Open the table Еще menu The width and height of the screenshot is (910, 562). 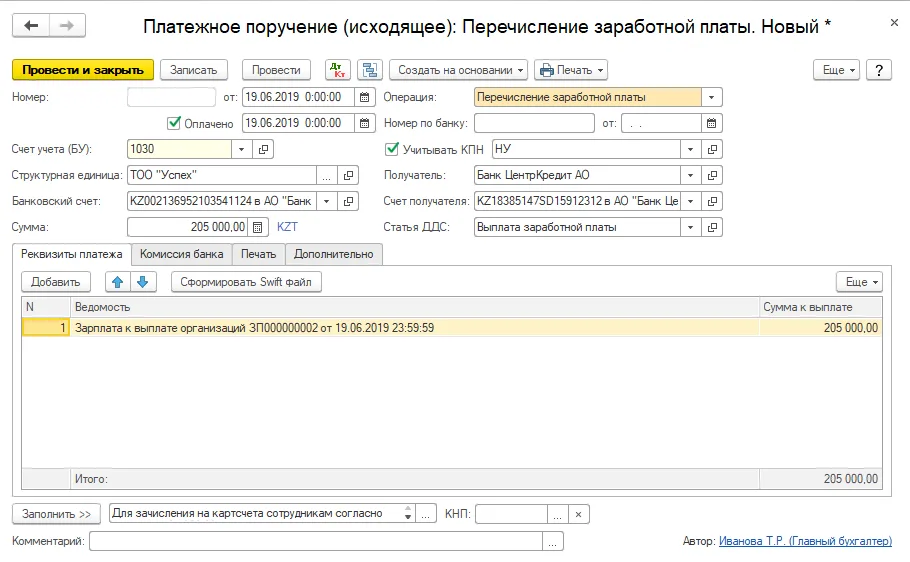pyautogui.click(x=860, y=282)
